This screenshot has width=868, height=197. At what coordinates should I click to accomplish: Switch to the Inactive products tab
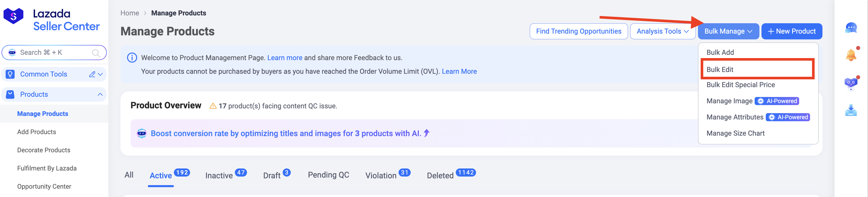(x=219, y=175)
